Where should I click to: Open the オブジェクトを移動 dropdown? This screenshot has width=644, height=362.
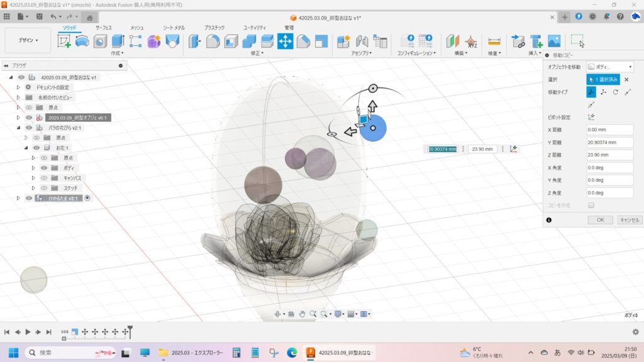(x=609, y=67)
